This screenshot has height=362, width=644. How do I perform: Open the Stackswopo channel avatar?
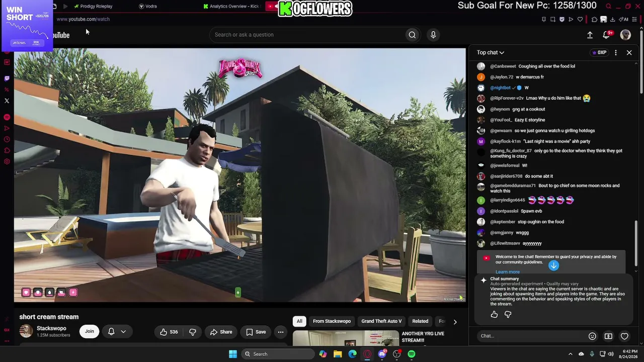pos(26,331)
